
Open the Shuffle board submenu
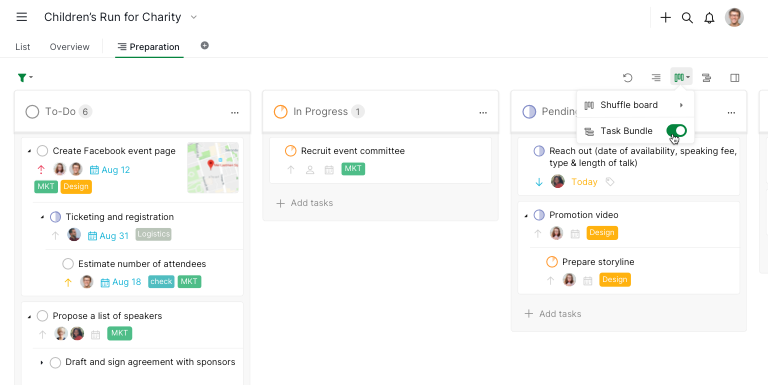(635, 105)
